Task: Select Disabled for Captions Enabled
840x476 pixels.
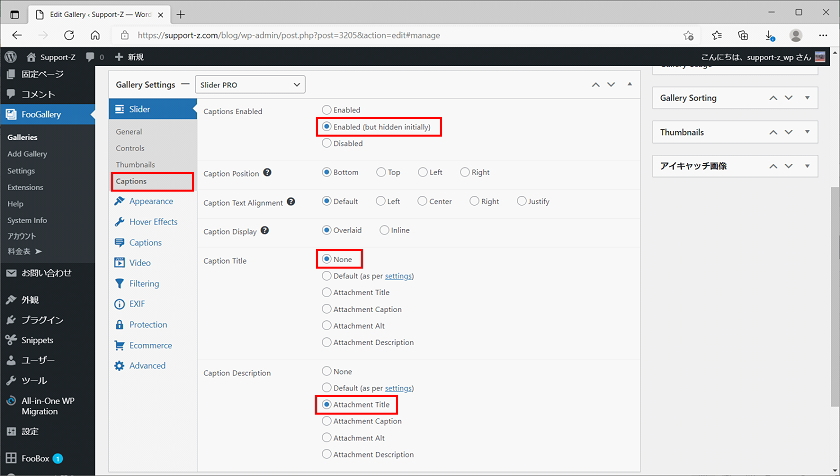Action: click(326, 144)
